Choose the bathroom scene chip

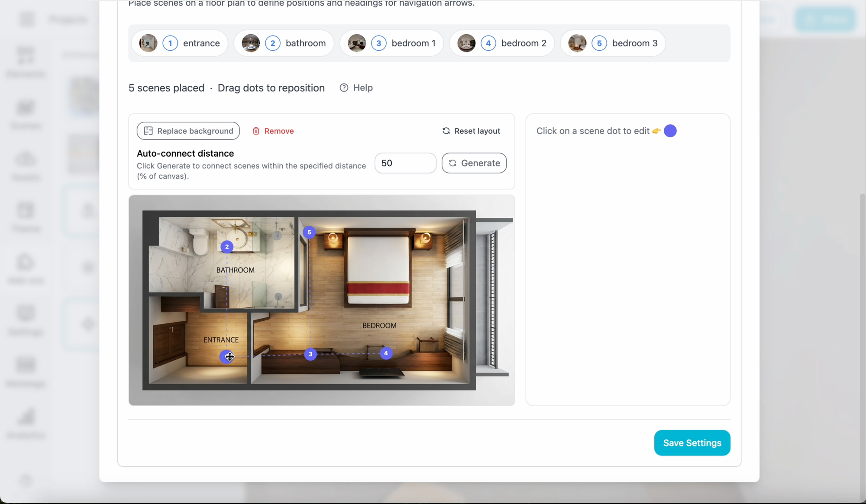coord(284,43)
